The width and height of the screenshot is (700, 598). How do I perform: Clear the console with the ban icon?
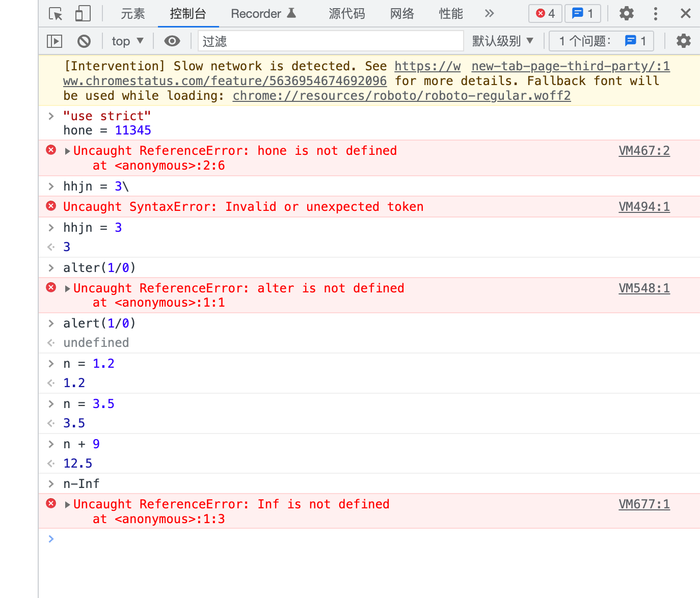84,41
